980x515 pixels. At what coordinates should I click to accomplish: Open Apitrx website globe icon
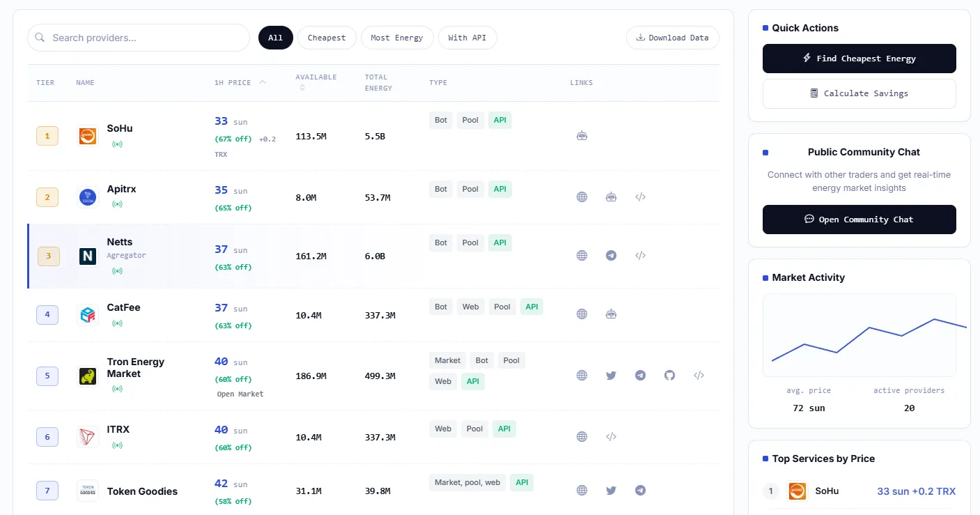582,197
